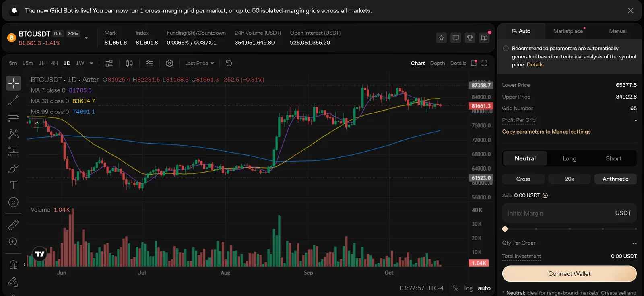Viewport: 644px width, 296px height.
Task: Open the emoji sticker tool
Action: tap(14, 202)
